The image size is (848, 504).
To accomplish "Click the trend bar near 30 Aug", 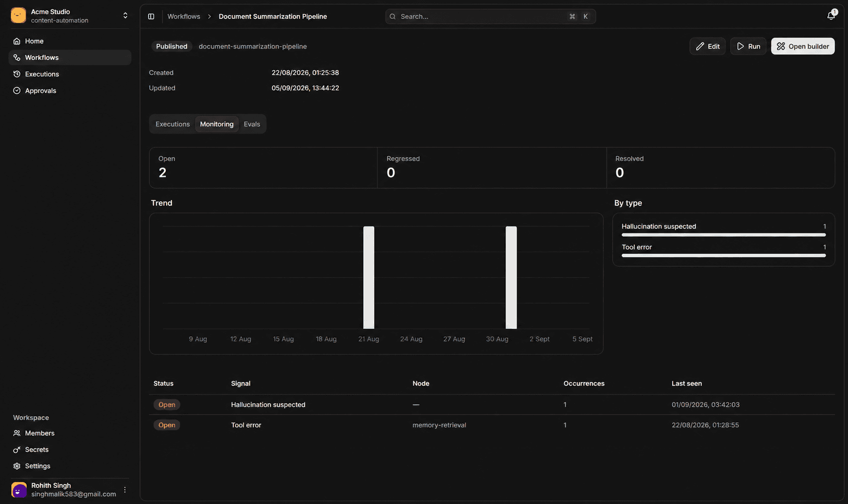I will click(511, 277).
